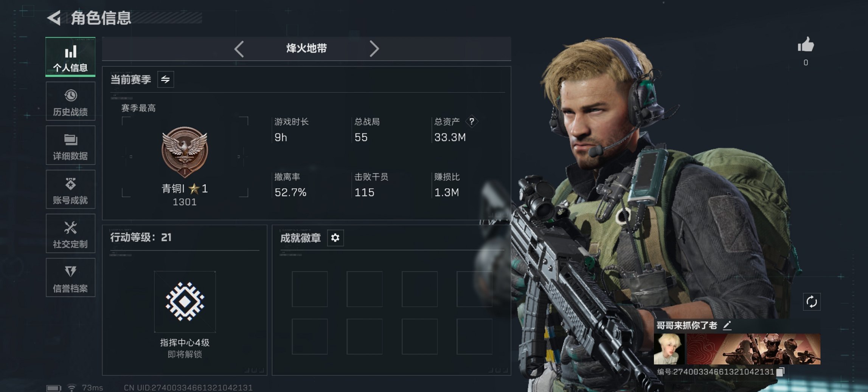The height and width of the screenshot is (392, 868).
Task: Open the 指挥中心4级 unlock icon
Action: click(x=185, y=302)
